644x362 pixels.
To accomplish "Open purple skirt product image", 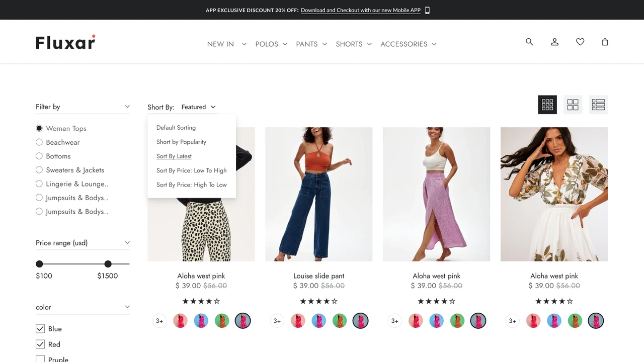I will coord(437,194).
